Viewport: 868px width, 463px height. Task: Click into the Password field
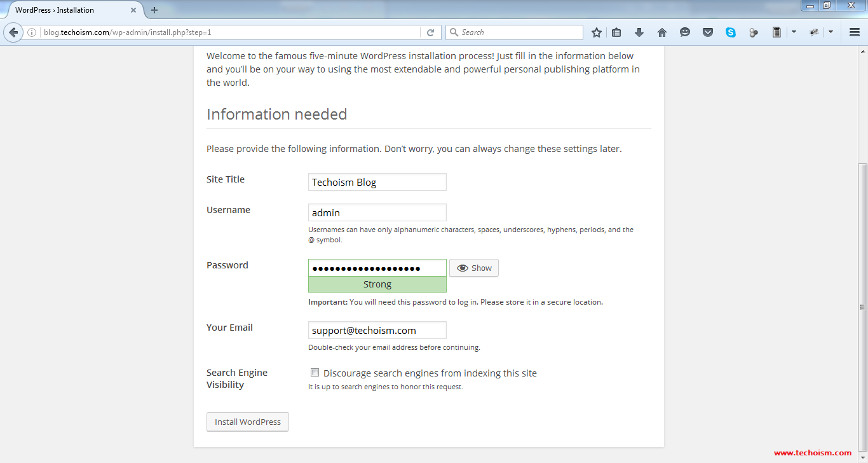[377, 268]
